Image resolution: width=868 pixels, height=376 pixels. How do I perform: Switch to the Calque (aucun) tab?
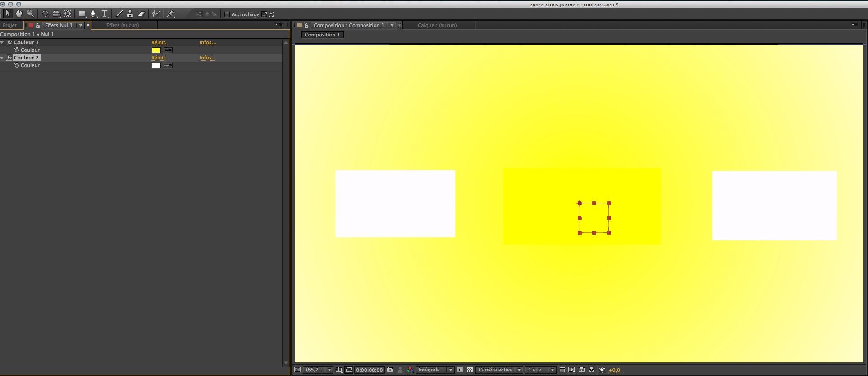437,25
